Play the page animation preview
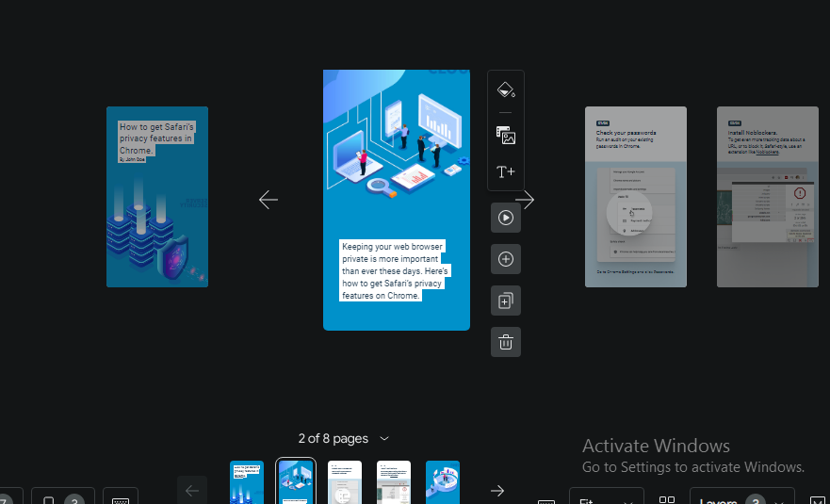Viewport: 830px width, 504px height. [506, 218]
